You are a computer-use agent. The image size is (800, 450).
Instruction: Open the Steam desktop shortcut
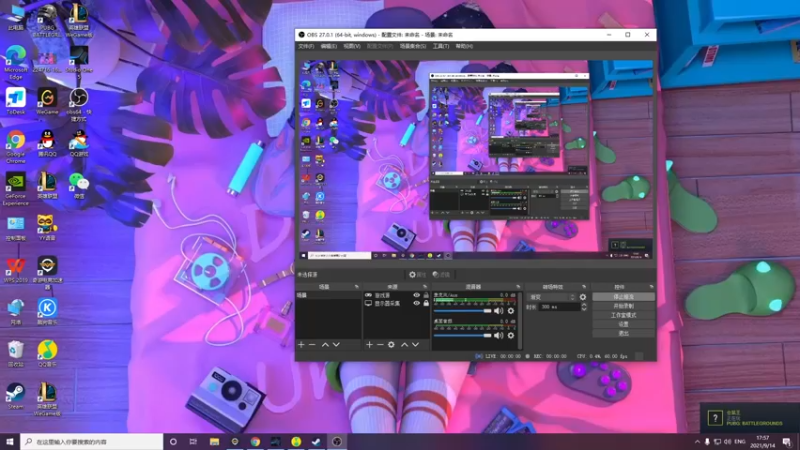point(16,396)
